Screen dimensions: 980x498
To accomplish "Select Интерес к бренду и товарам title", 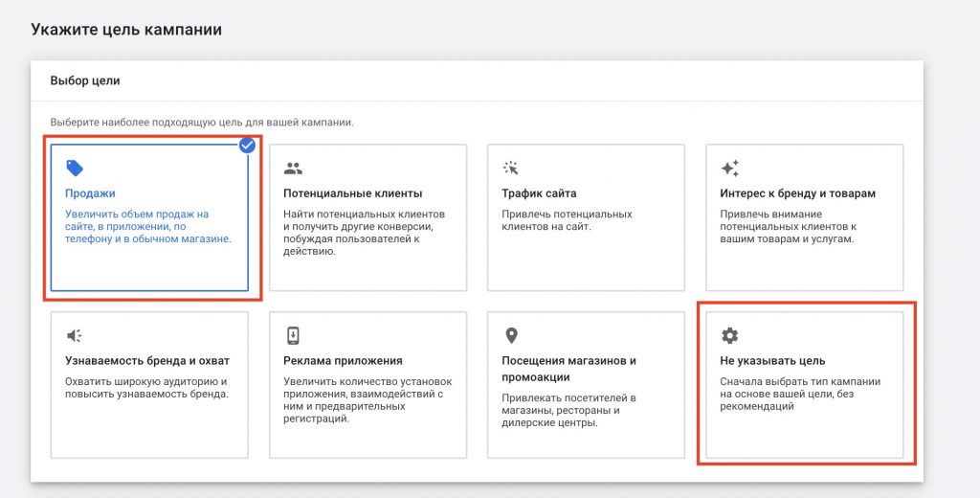I will [x=797, y=193].
